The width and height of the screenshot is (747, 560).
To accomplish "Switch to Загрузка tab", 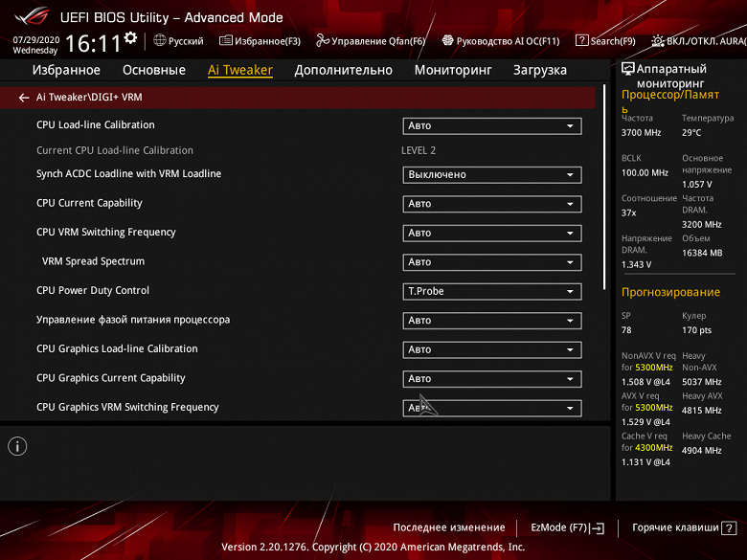I will tap(540, 70).
